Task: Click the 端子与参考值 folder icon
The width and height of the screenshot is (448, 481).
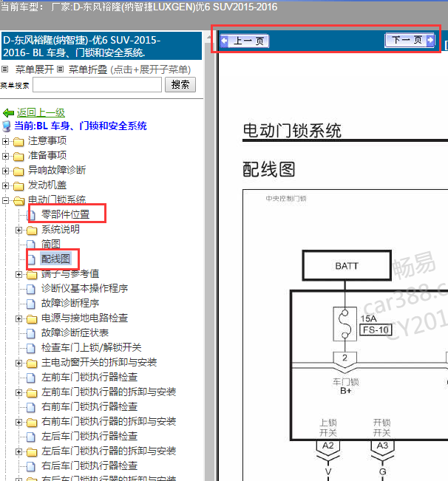Action: [32, 275]
